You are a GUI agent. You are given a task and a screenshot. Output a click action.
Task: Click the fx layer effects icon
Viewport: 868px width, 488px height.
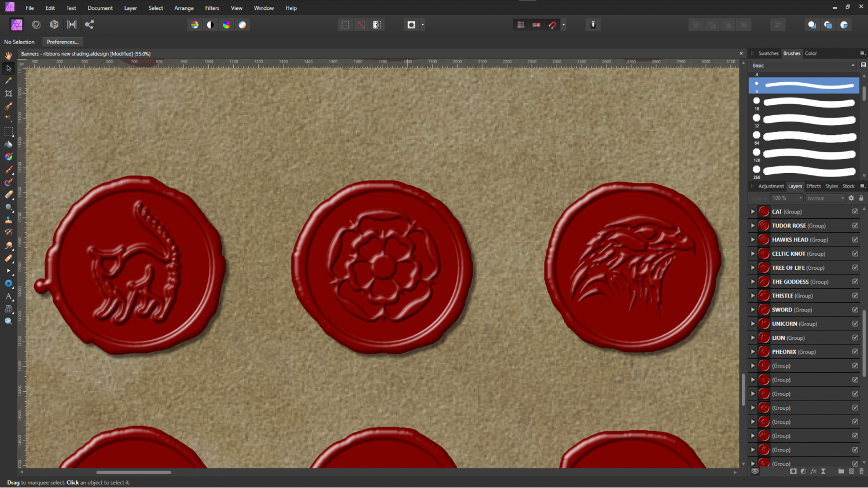pyautogui.click(x=813, y=471)
